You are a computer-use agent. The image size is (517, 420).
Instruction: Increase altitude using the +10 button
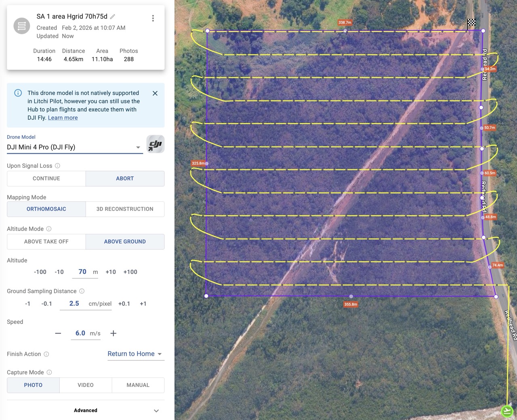pyautogui.click(x=111, y=272)
